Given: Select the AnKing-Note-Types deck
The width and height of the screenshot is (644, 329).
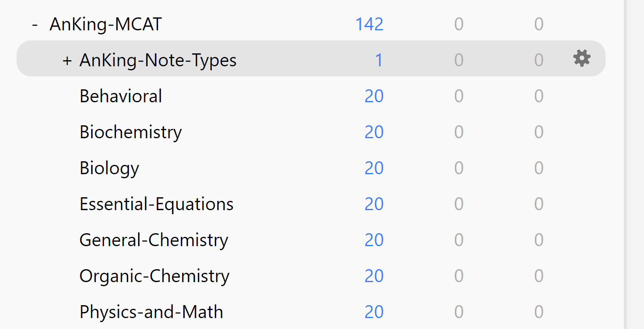Looking at the screenshot, I should 158,60.
